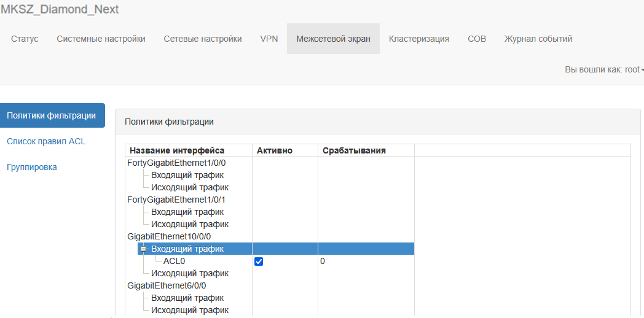Select the Межсетевой экран tab
Viewport: 644px width, 318px height.
(x=333, y=39)
